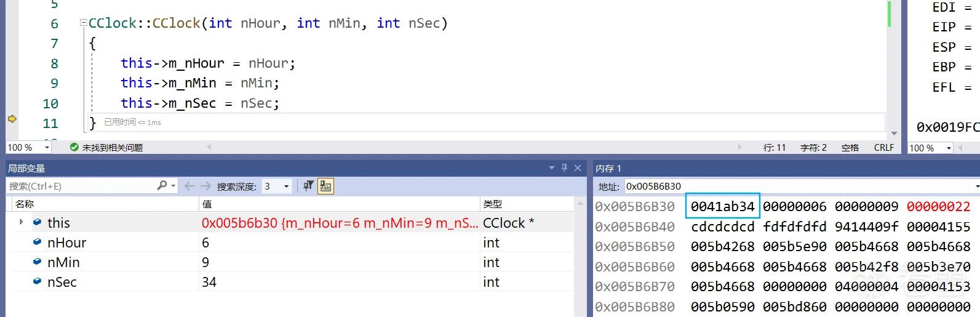Viewport: 980px width, 317px height.
Task: Click code line this->m_nSec = nSec;
Action: coord(200,103)
